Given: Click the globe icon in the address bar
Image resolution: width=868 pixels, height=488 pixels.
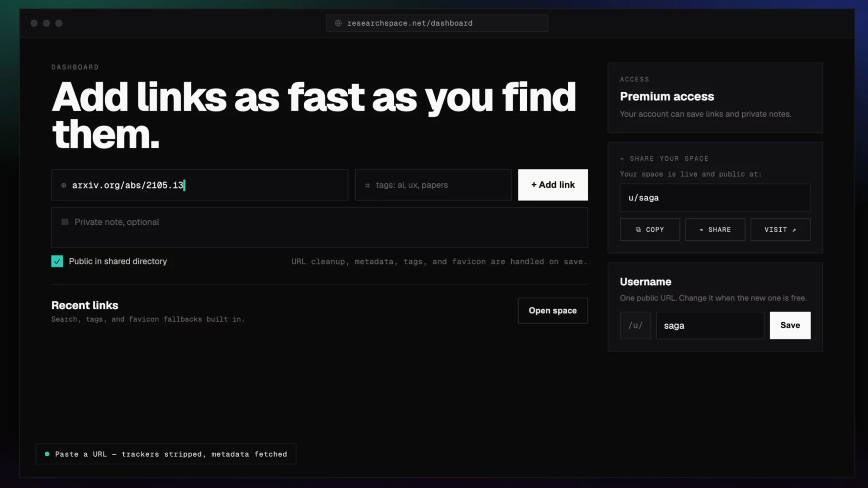Looking at the screenshot, I should click(338, 23).
